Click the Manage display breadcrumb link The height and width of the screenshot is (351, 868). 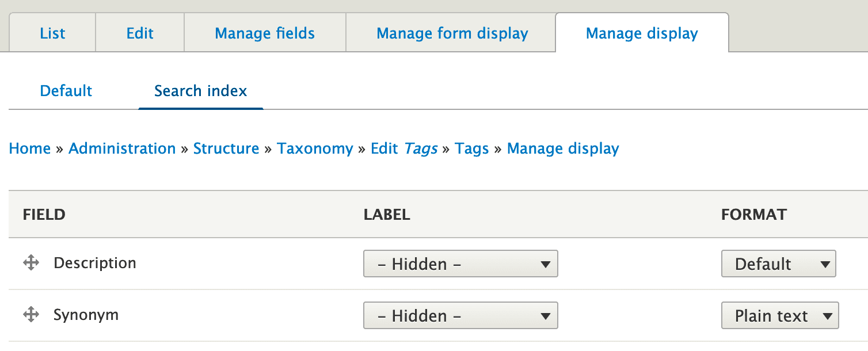click(x=563, y=148)
